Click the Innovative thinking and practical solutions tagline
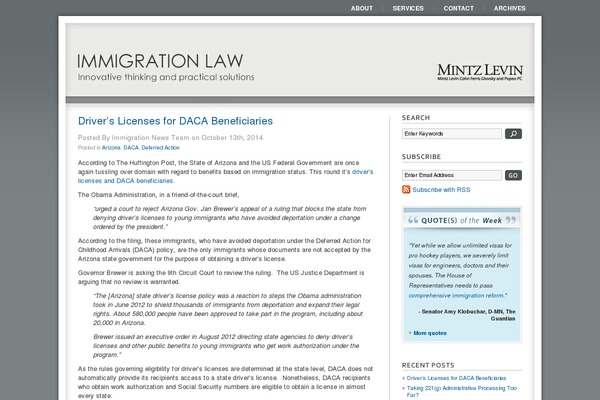The width and height of the screenshot is (600, 400). click(x=166, y=77)
